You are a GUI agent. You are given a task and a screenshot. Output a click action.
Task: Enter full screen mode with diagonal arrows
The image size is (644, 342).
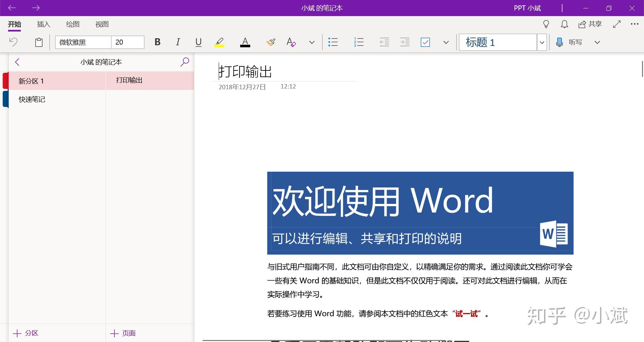click(x=617, y=24)
